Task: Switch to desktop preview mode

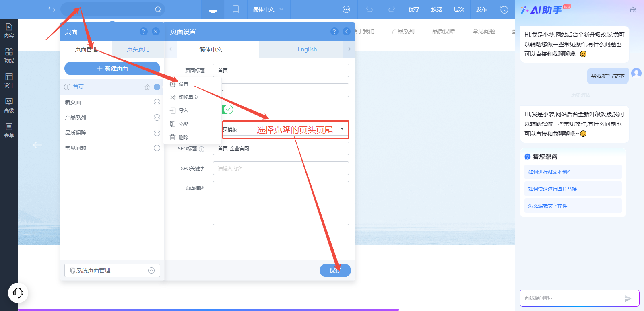Action: coord(213,9)
